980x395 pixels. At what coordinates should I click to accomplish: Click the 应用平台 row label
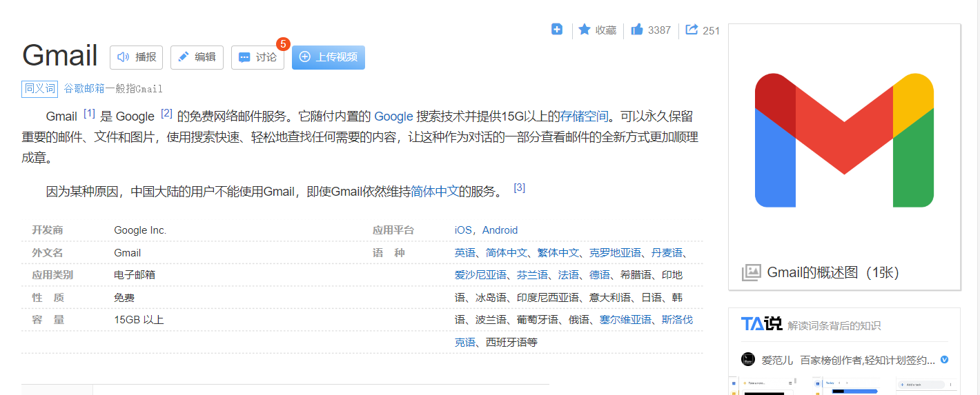click(x=393, y=230)
